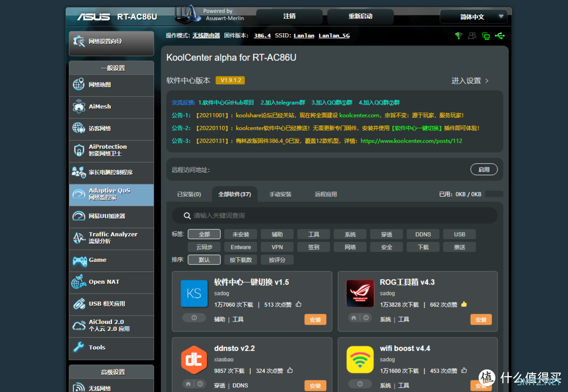Select the 辅助 tag filter
568x392 pixels.
pyautogui.click(x=277, y=234)
